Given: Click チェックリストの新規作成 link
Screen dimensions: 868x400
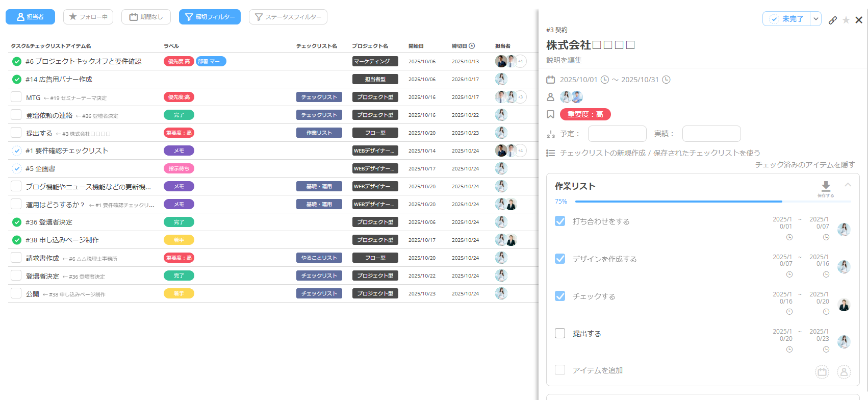Looking at the screenshot, I should [603, 153].
